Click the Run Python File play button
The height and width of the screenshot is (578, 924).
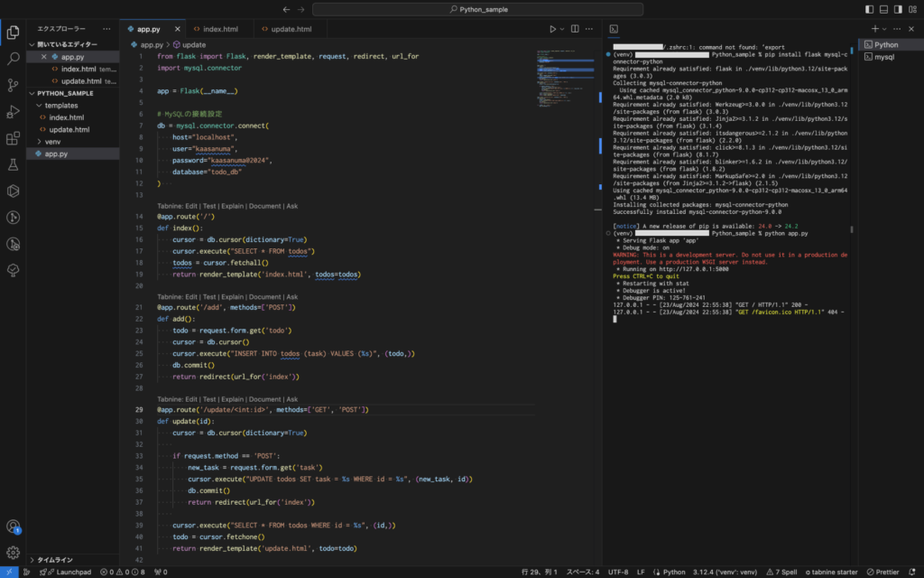(x=552, y=29)
